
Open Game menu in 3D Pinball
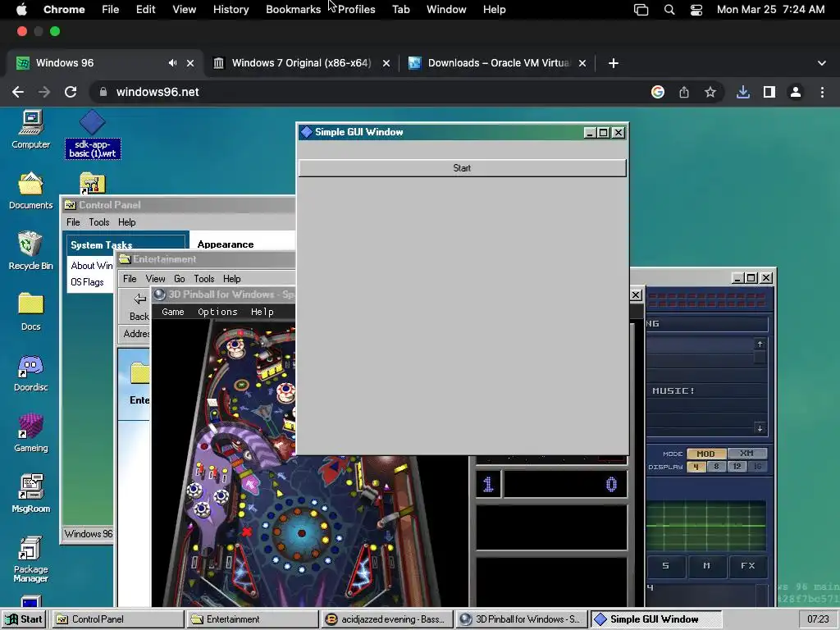click(173, 312)
